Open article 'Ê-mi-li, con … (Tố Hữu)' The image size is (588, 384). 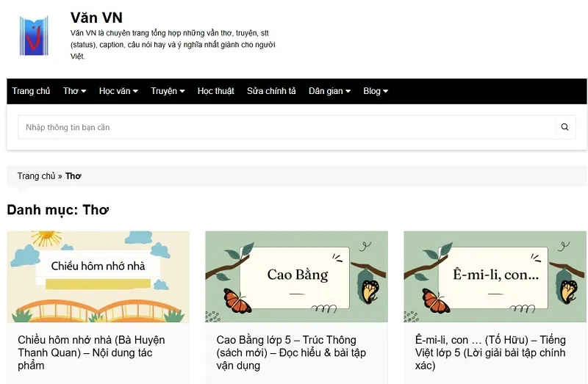coord(490,352)
